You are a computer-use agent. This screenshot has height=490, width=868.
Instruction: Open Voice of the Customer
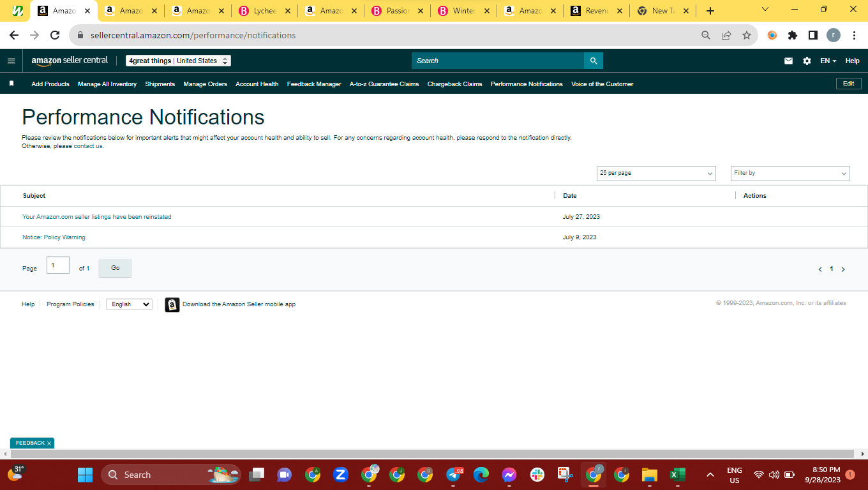tap(602, 84)
